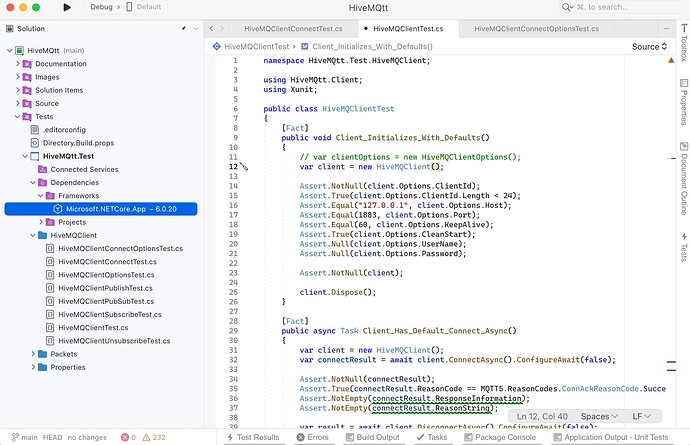Collapse the HiveMQClient folder

(33, 235)
